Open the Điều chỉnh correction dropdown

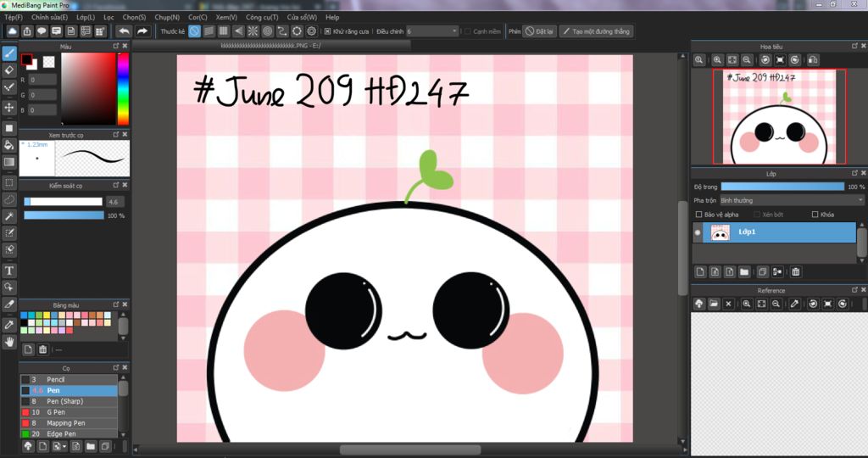432,31
